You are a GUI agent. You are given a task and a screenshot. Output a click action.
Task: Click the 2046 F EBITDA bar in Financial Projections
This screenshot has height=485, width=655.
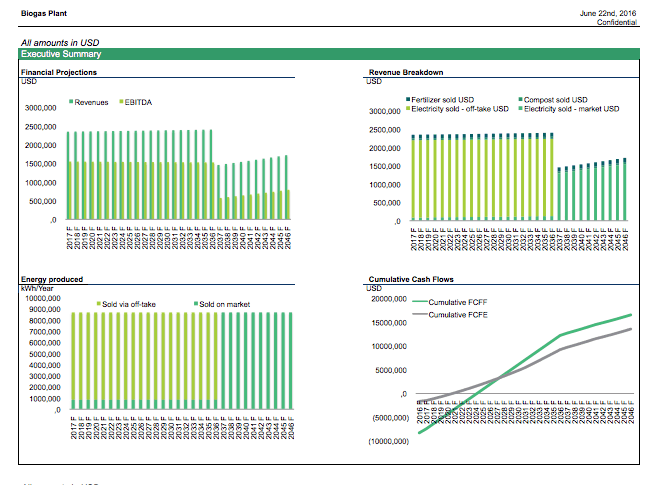pyautogui.click(x=288, y=205)
